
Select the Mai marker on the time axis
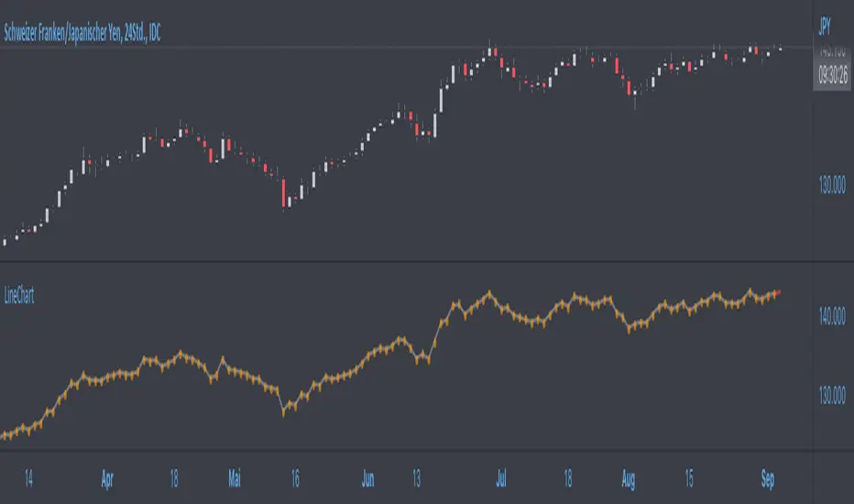235,479
